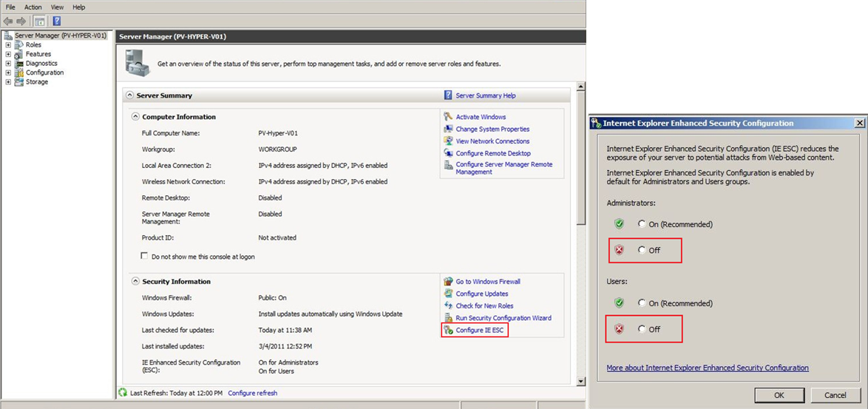Screen dimensions: 868x409
Task: Click the IE ESC dialog title bar icon
Action: (596, 123)
